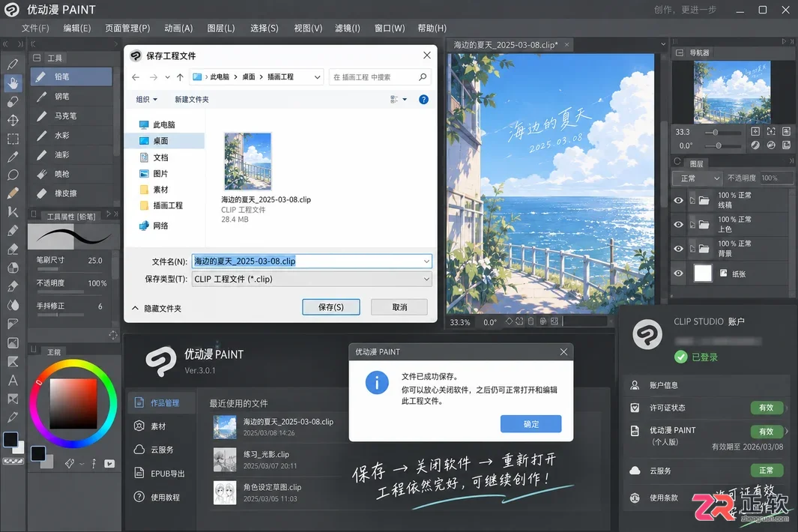
Task: Choose the 喷枪 airbrush sub tool
Action: click(71, 174)
